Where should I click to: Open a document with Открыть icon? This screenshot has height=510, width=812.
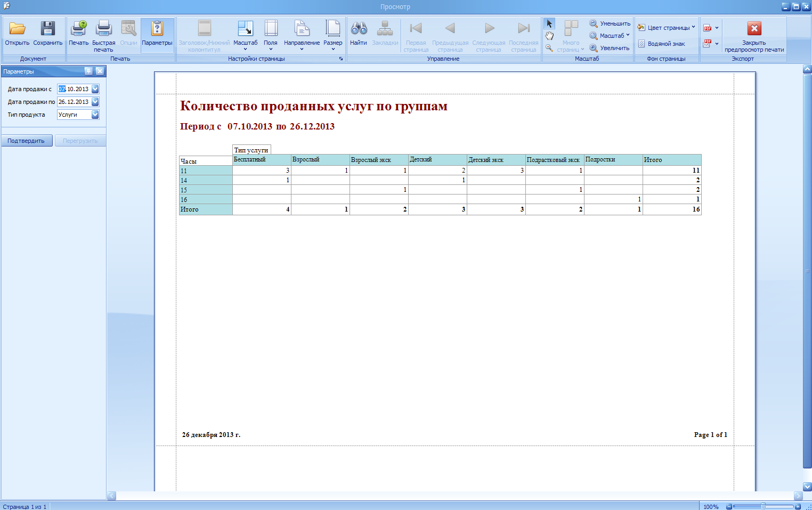point(17,34)
